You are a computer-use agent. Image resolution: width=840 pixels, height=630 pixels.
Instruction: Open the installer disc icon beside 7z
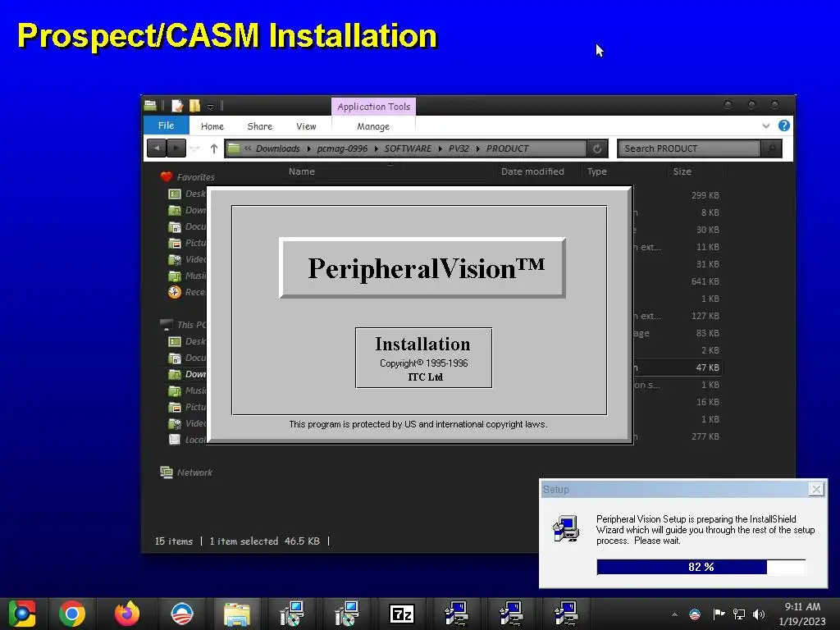tap(347, 614)
